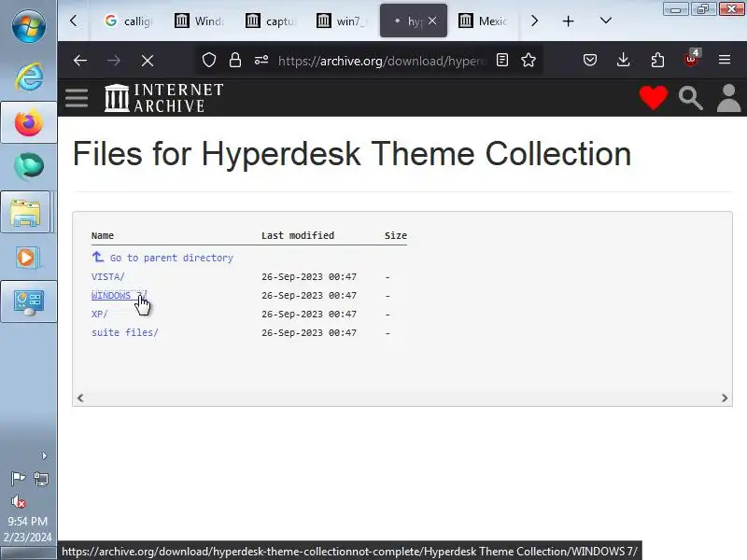Screen dimensions: 747x560
Task: Open the Downloads panel
Action: click(623, 60)
